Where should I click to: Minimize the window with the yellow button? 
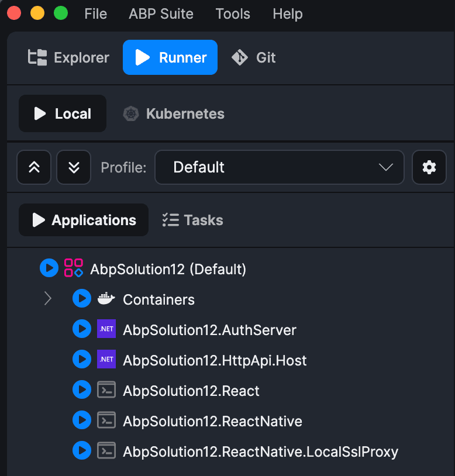point(37,13)
